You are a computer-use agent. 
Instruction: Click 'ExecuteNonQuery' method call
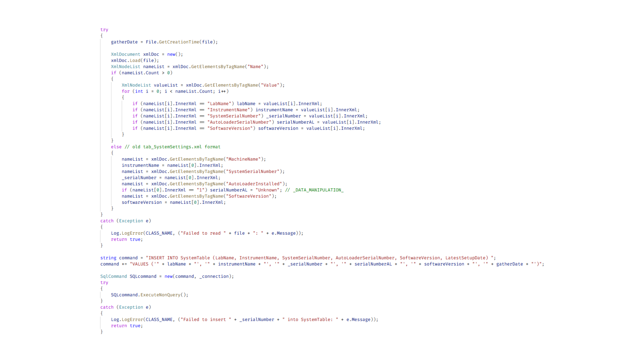(160, 295)
